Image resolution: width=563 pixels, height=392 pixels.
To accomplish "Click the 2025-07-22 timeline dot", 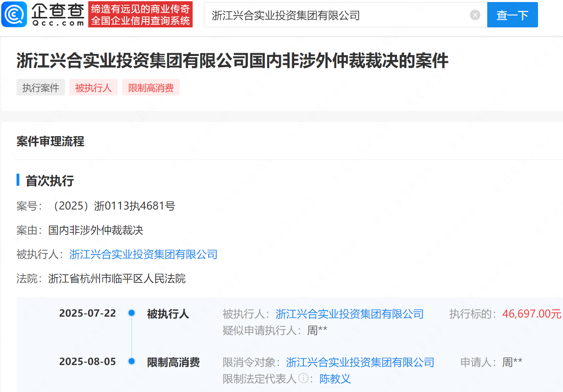I will [x=131, y=313].
